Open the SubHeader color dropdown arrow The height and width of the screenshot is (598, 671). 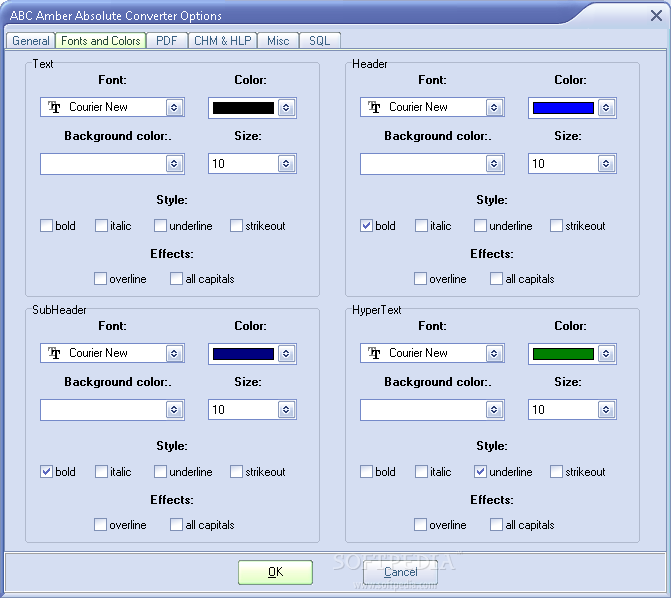click(286, 354)
